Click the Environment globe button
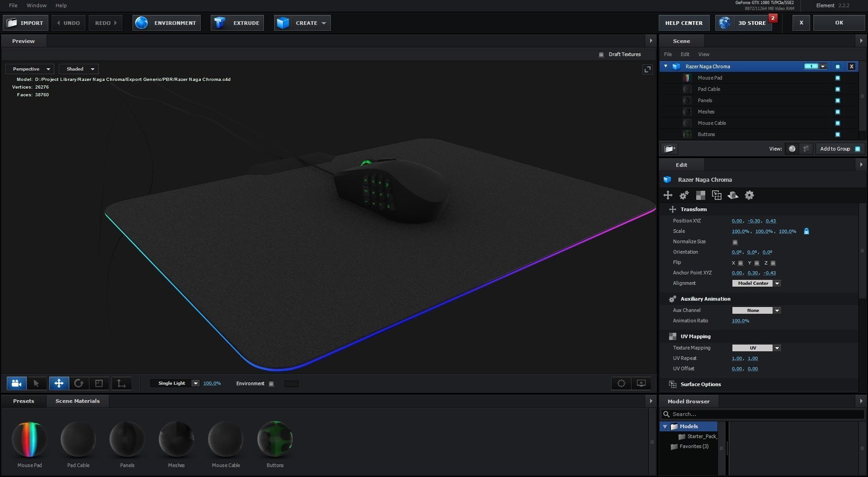The width and height of the screenshot is (868, 477). click(x=167, y=23)
